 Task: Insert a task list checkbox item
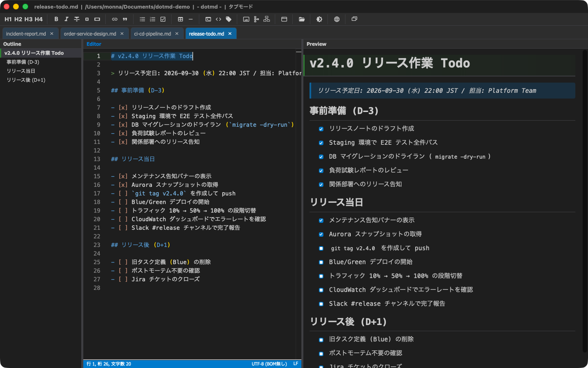pyautogui.click(x=163, y=19)
